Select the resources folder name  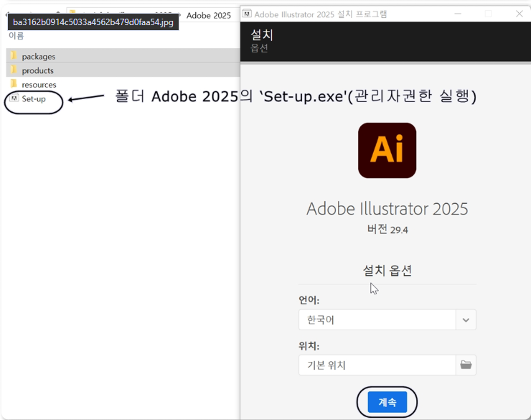click(39, 85)
